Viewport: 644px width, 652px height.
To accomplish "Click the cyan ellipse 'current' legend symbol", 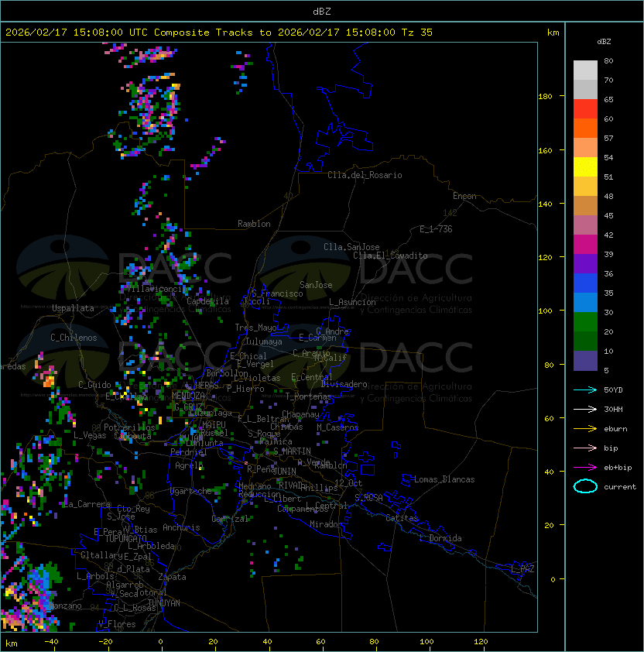I will coord(585,486).
